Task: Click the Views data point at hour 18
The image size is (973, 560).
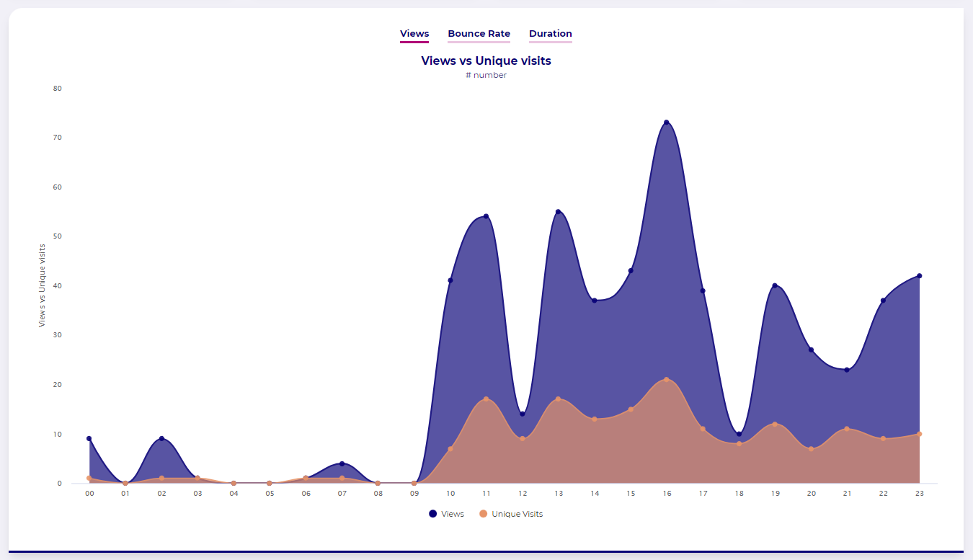Action: click(739, 434)
